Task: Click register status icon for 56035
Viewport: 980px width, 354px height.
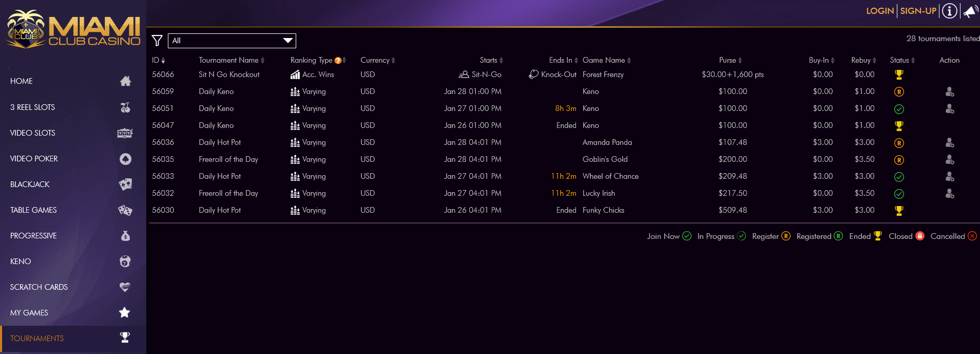Action: pos(899,160)
